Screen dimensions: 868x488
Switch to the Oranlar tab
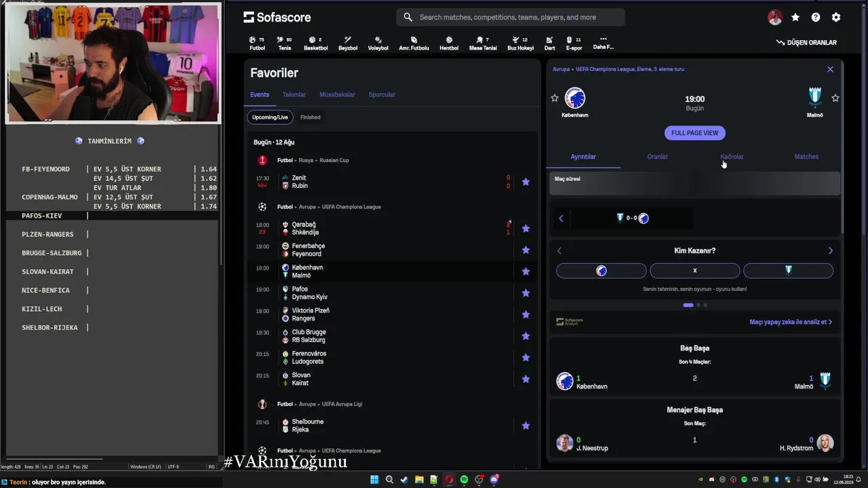tap(657, 157)
